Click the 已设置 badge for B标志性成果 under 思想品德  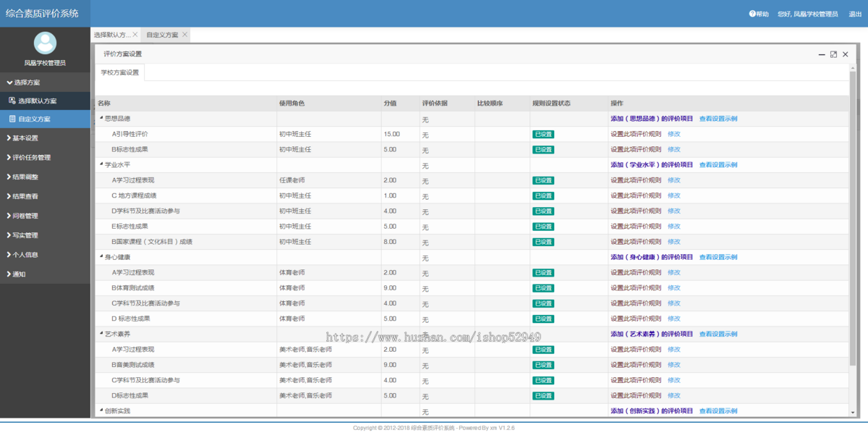(x=543, y=150)
